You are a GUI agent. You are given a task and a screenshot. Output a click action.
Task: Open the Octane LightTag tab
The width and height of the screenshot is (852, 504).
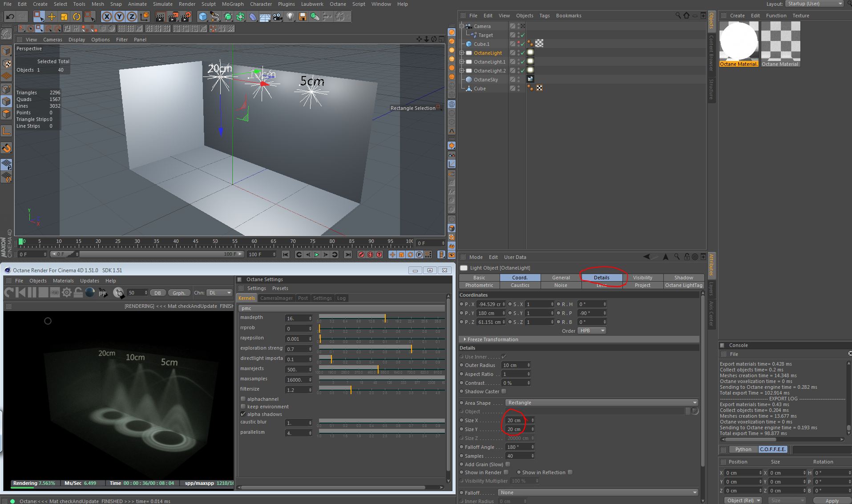point(684,285)
